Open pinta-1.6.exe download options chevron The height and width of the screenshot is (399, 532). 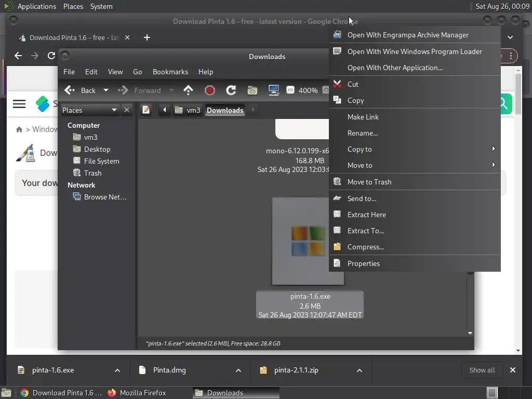pyautogui.click(x=117, y=370)
